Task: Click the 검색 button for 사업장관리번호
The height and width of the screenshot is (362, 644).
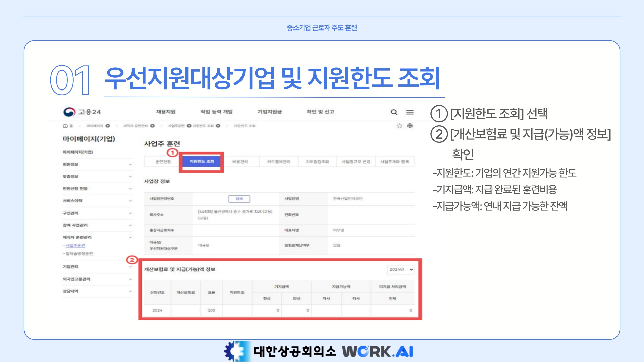Action: (x=239, y=199)
